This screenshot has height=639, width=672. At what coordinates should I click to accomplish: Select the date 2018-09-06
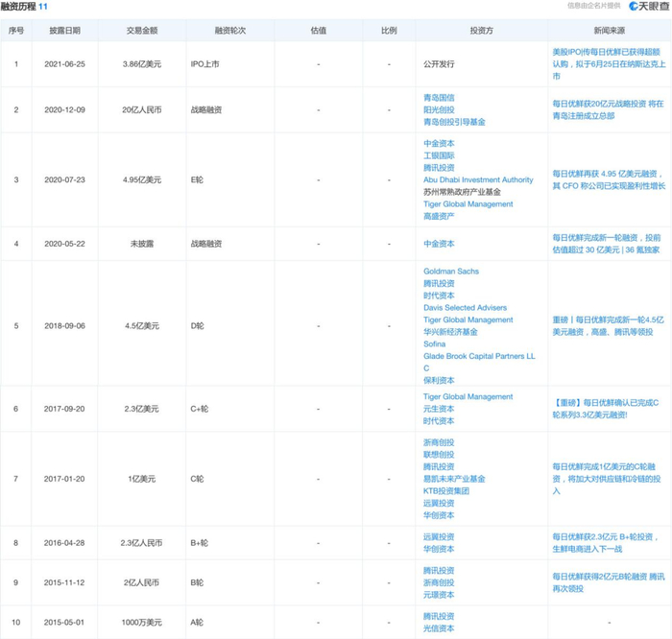(x=64, y=326)
